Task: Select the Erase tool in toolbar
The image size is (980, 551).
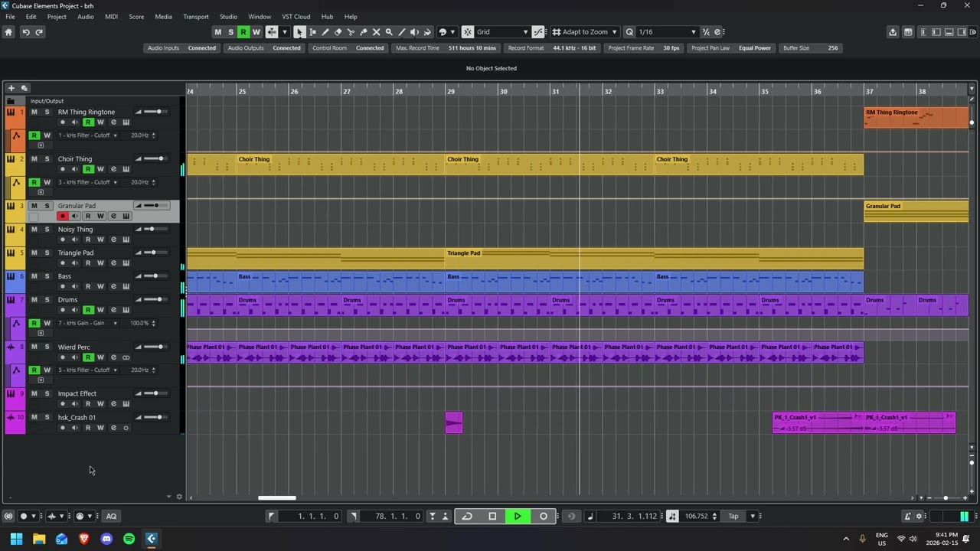Action: pyautogui.click(x=338, y=32)
